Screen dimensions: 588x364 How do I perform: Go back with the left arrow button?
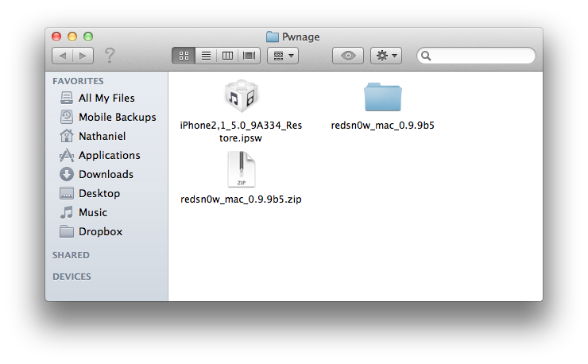click(x=63, y=56)
